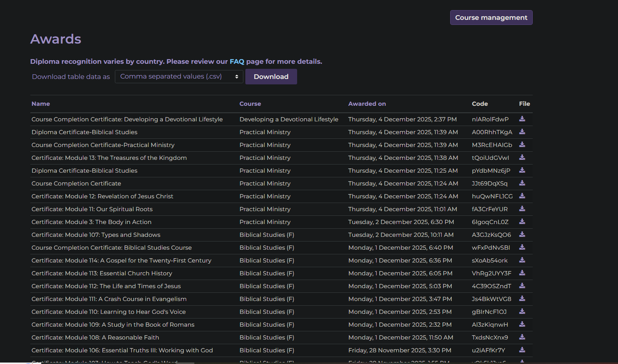Download file for Module 108 Reasonable Faith
The image size is (618, 364).
522,337
